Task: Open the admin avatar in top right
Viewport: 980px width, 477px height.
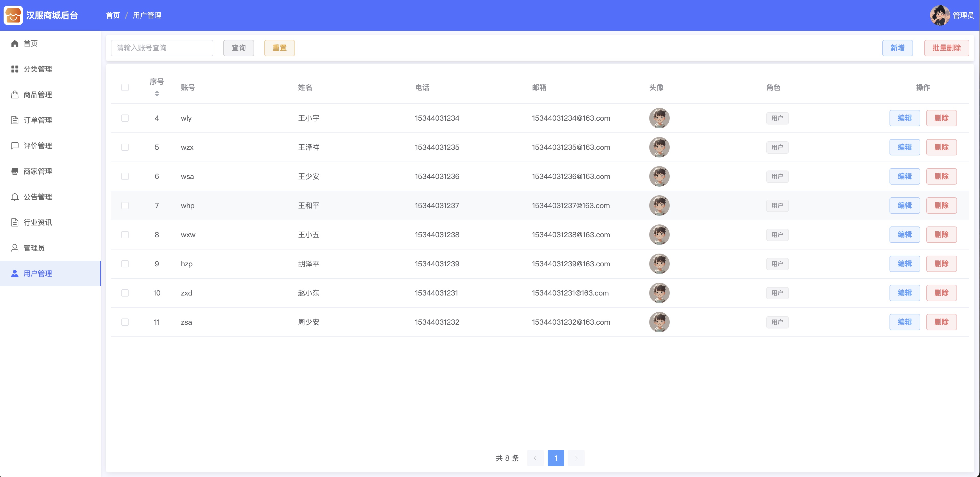Action: 940,15
